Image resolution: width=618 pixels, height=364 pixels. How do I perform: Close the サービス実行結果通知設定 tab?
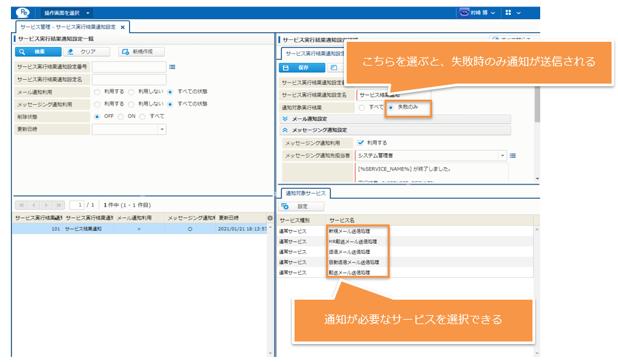[x=123, y=27]
